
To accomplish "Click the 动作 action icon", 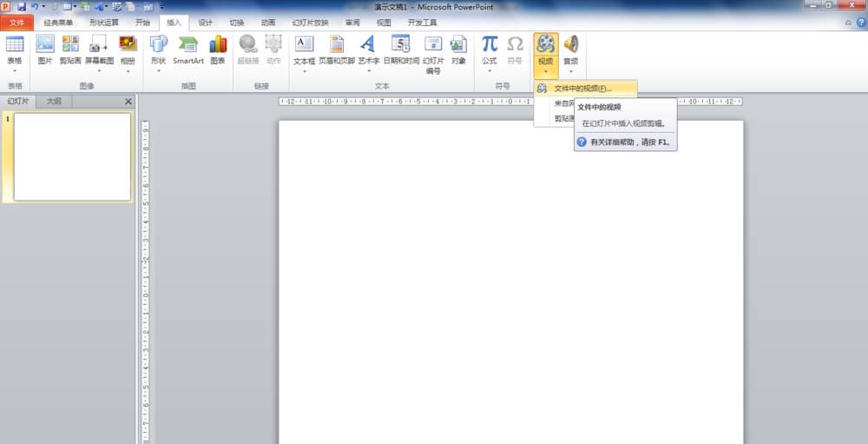I will (x=273, y=43).
